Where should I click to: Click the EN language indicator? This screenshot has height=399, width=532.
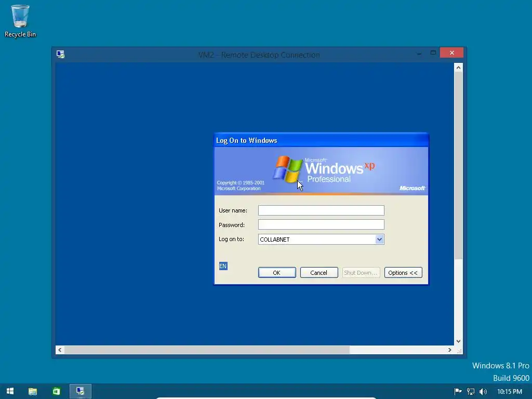(223, 266)
